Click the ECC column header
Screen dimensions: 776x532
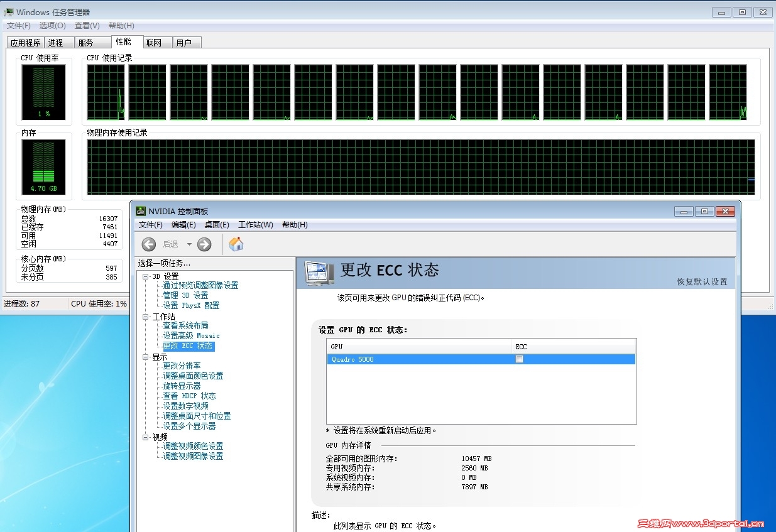574,347
